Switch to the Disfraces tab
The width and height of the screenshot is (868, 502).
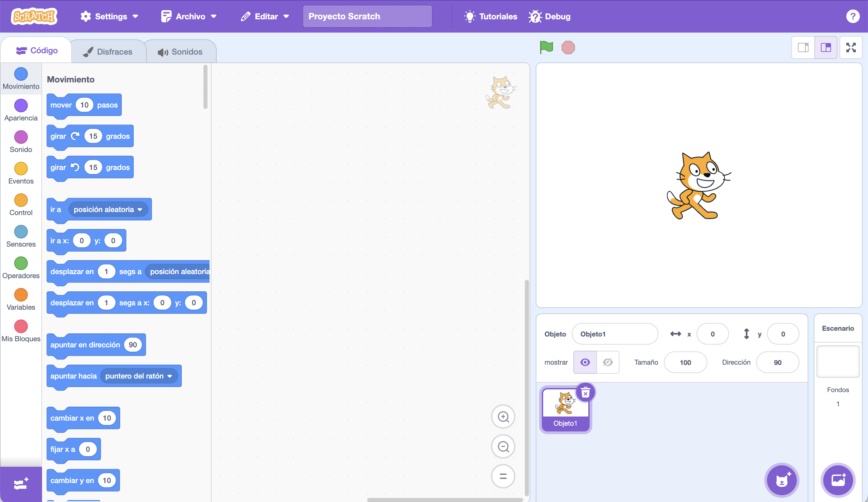(x=108, y=51)
